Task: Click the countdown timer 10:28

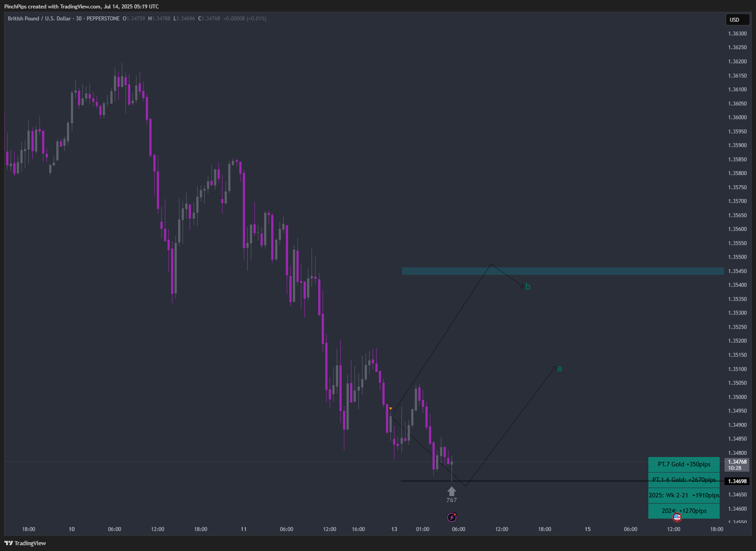Action: (735, 468)
